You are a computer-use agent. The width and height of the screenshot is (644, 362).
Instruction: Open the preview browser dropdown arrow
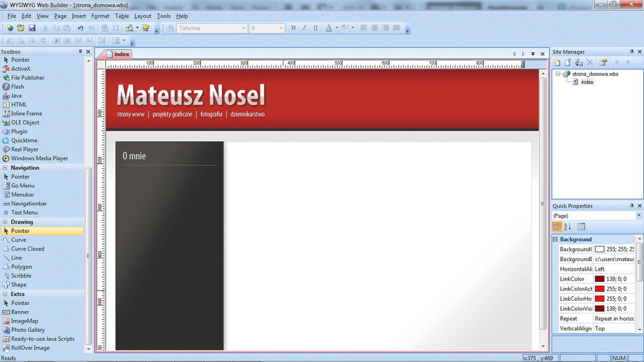(x=137, y=28)
